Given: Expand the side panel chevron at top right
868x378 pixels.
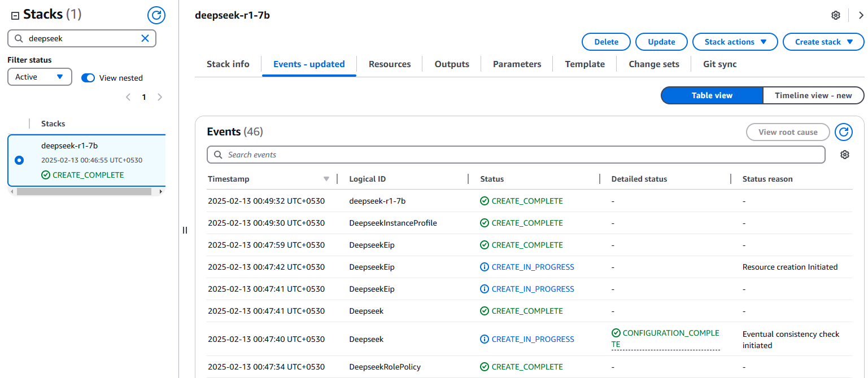Looking at the screenshot, I should pyautogui.click(x=861, y=15).
